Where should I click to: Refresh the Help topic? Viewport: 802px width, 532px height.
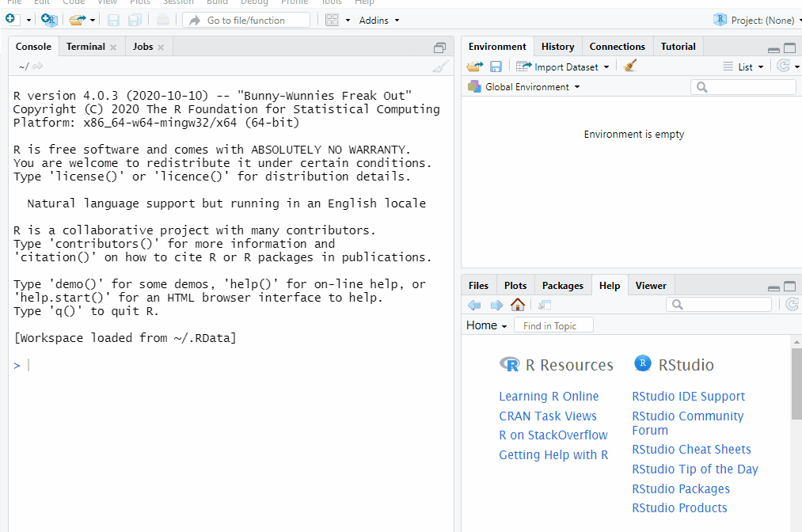(792, 304)
